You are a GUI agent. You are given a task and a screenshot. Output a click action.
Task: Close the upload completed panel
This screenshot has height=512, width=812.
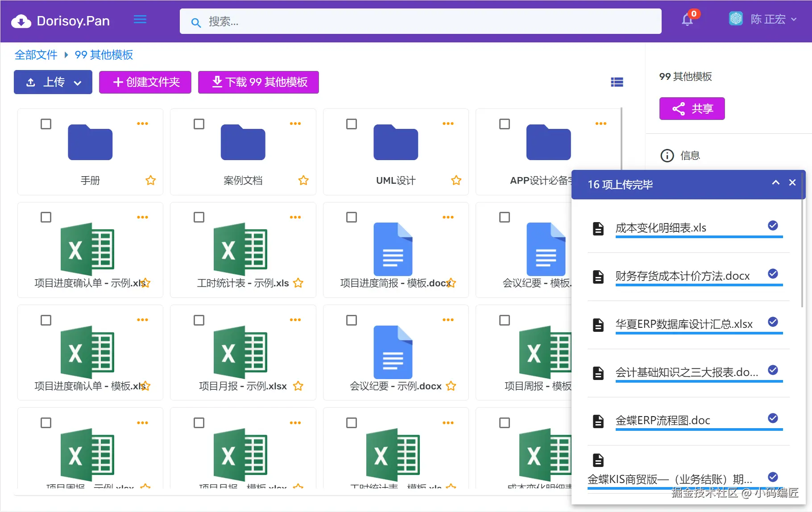pos(792,182)
